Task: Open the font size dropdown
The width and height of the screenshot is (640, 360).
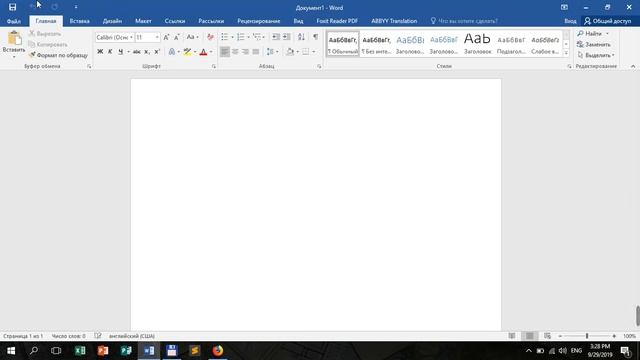Action: click(x=157, y=37)
